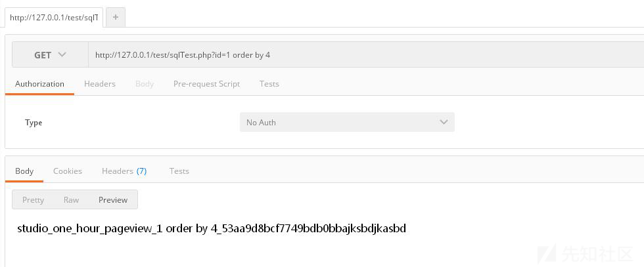
Task: Expand the No Auth type dropdown
Action: pos(347,122)
